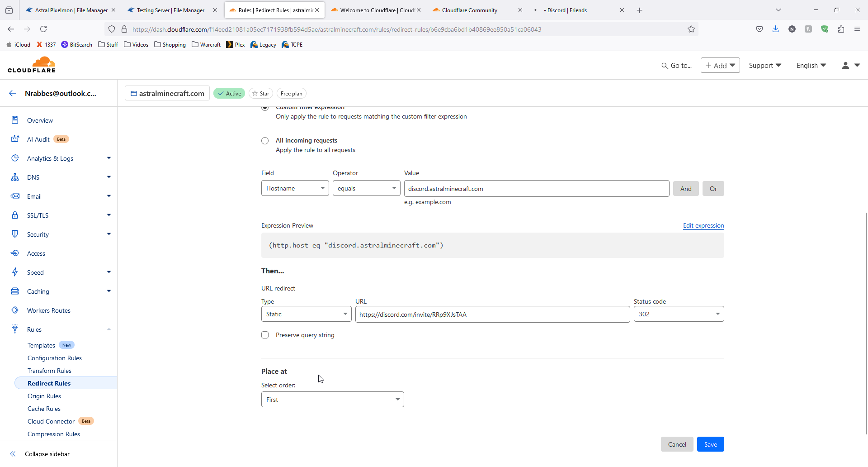Open the Select order dropdown showing First
The image size is (868, 467).
(x=332, y=400)
